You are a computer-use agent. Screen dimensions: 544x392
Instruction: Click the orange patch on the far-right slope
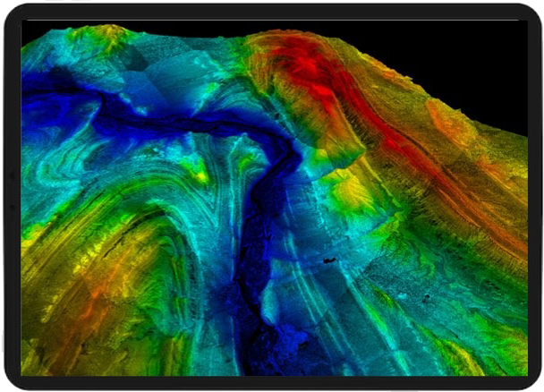tap(447, 121)
